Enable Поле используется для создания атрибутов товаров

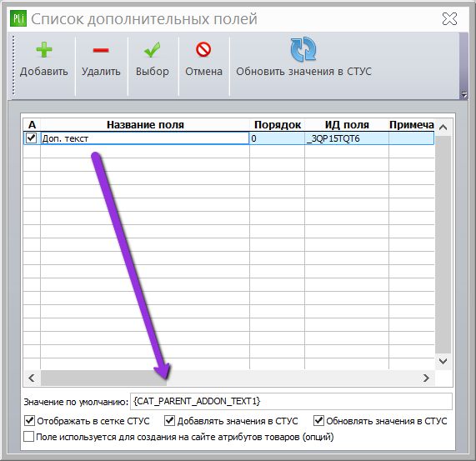(x=29, y=437)
